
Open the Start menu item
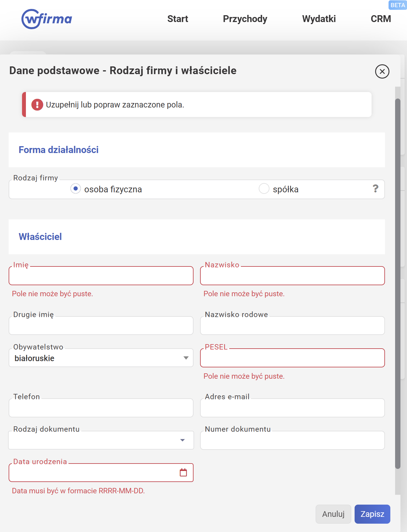[x=177, y=19]
